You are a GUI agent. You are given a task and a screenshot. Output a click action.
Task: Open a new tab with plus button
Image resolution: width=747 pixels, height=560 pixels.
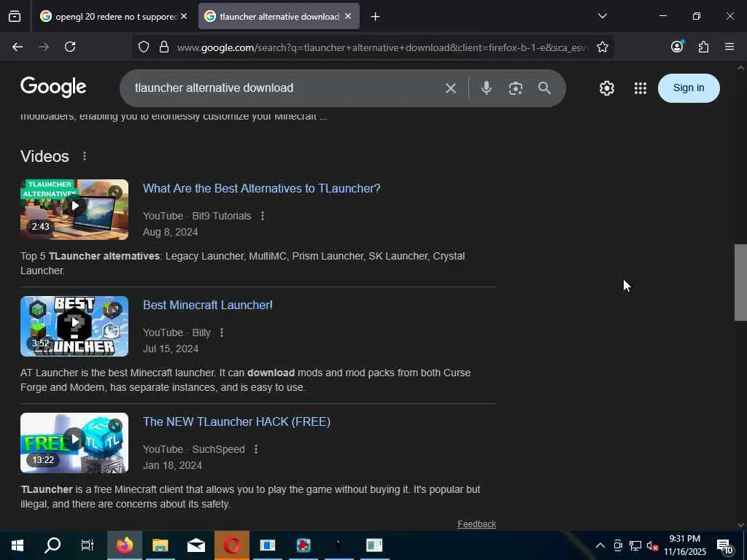pos(376,17)
